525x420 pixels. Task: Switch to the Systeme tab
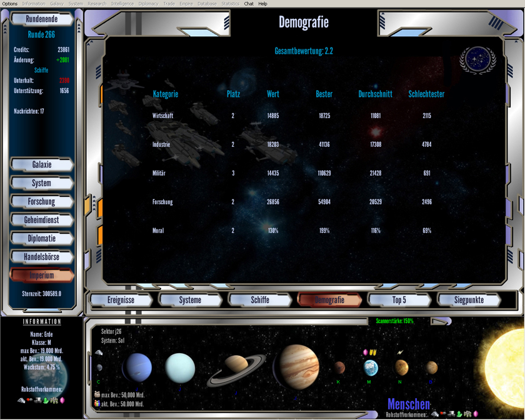coord(190,300)
